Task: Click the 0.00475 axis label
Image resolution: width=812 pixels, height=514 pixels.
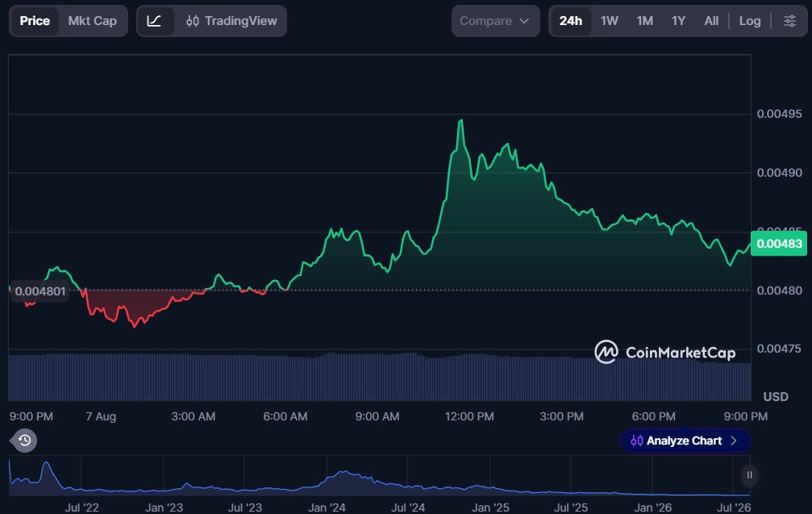Action: 780,349
